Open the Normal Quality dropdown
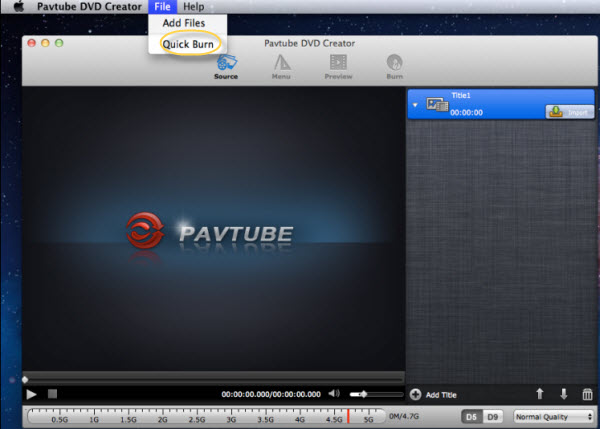 click(553, 416)
